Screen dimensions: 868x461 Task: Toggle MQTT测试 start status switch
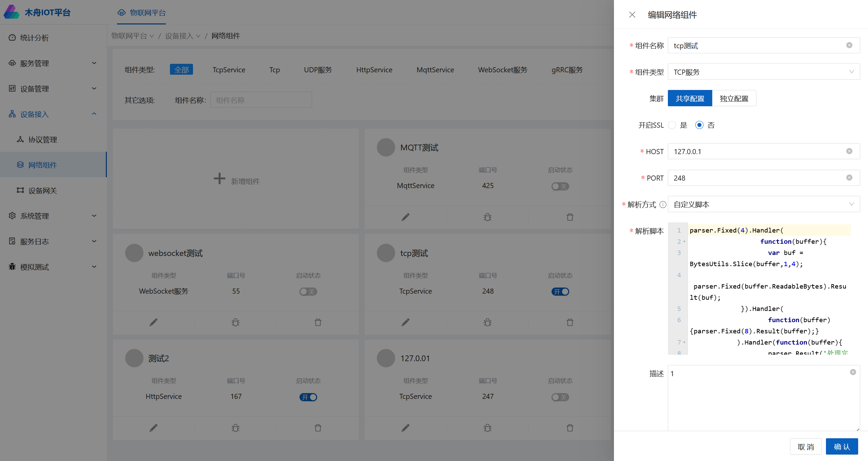[560, 186]
